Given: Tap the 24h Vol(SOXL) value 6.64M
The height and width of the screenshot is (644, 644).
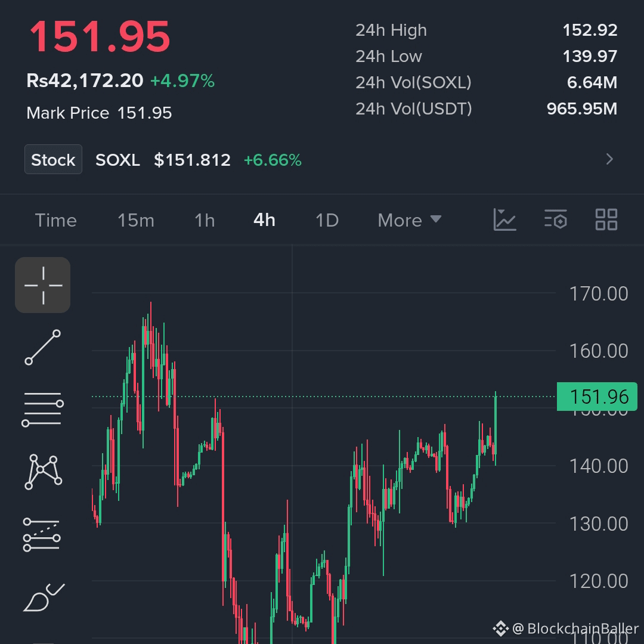Looking at the screenshot, I should click(x=592, y=82).
